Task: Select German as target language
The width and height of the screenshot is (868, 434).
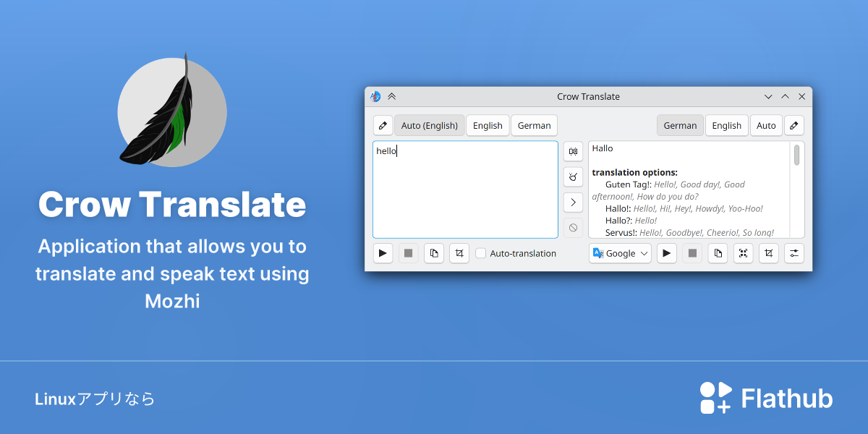Action: coord(680,125)
